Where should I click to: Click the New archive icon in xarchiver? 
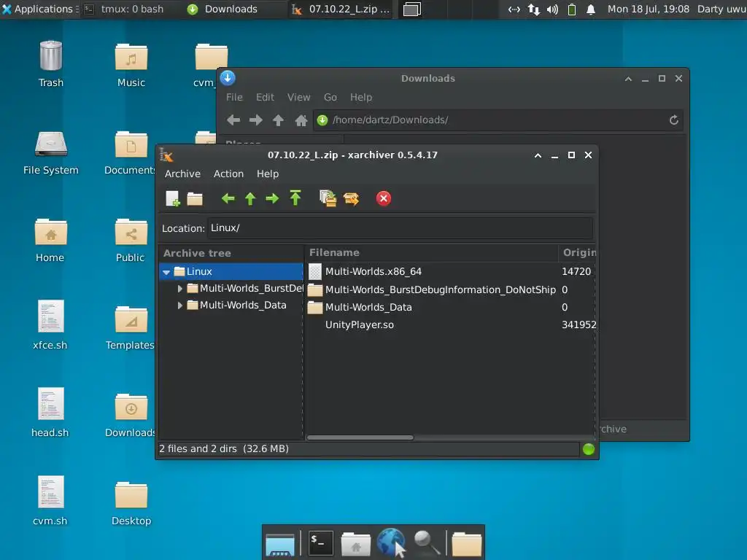(172, 198)
